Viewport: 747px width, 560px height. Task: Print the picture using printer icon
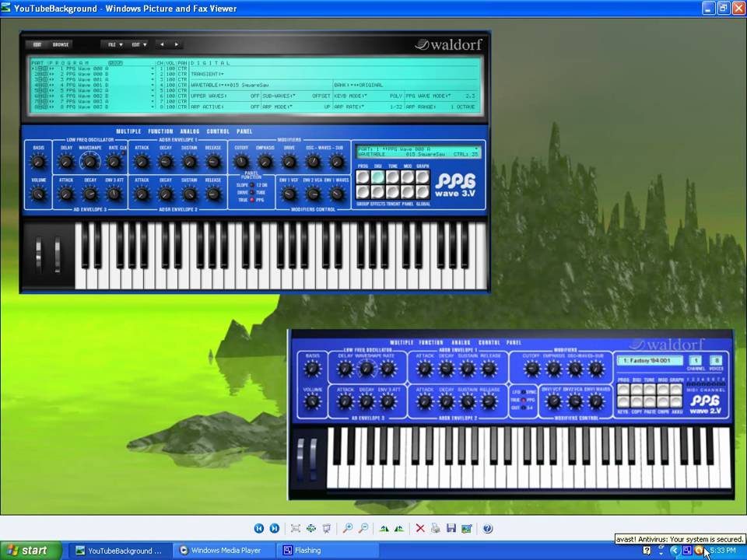pyautogui.click(x=436, y=528)
